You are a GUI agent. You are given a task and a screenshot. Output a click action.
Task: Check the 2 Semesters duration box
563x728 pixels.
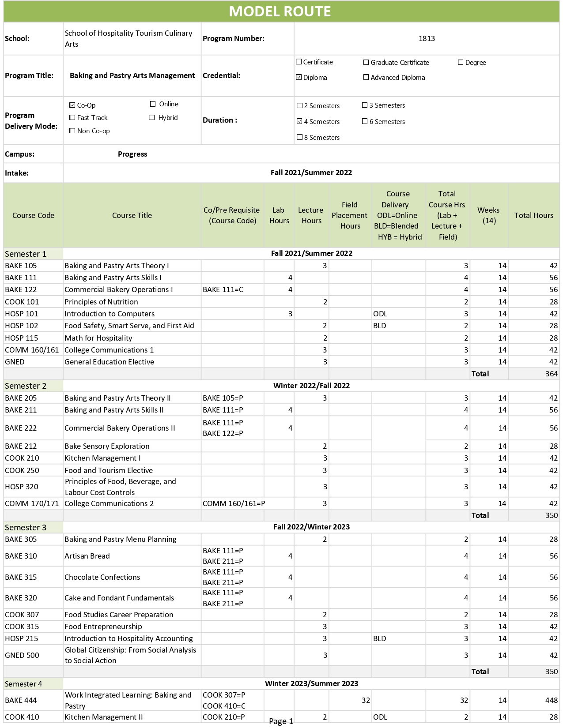pyautogui.click(x=300, y=105)
